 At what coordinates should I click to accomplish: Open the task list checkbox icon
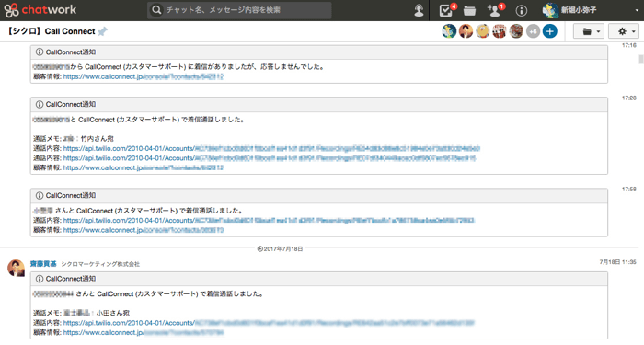[445, 10]
